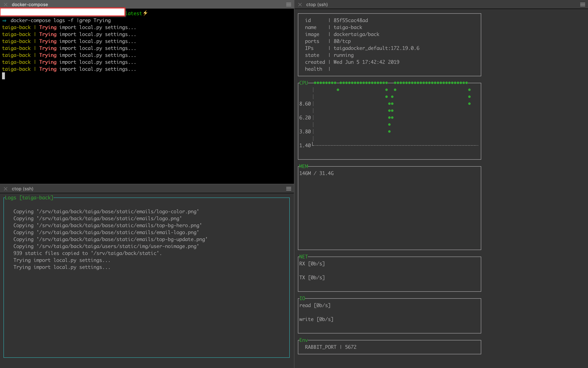This screenshot has height=368, width=588.
Task: Close the right ctop (ssh) pane
Action: click(300, 4)
